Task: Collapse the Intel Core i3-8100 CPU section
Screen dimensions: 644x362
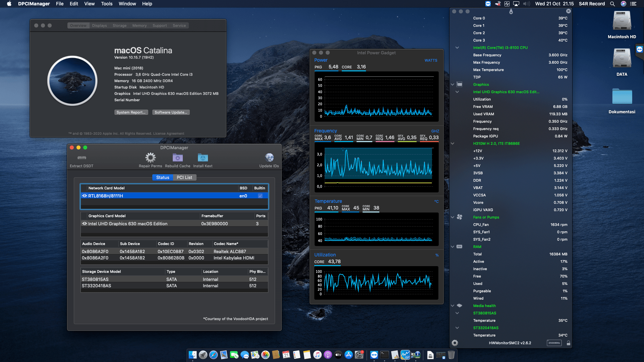Action: click(457, 47)
